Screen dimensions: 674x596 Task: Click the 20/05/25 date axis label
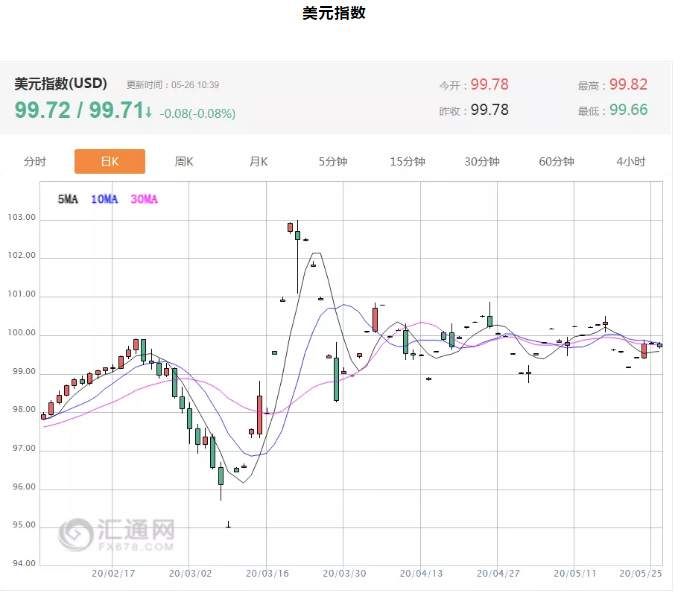[x=641, y=574]
